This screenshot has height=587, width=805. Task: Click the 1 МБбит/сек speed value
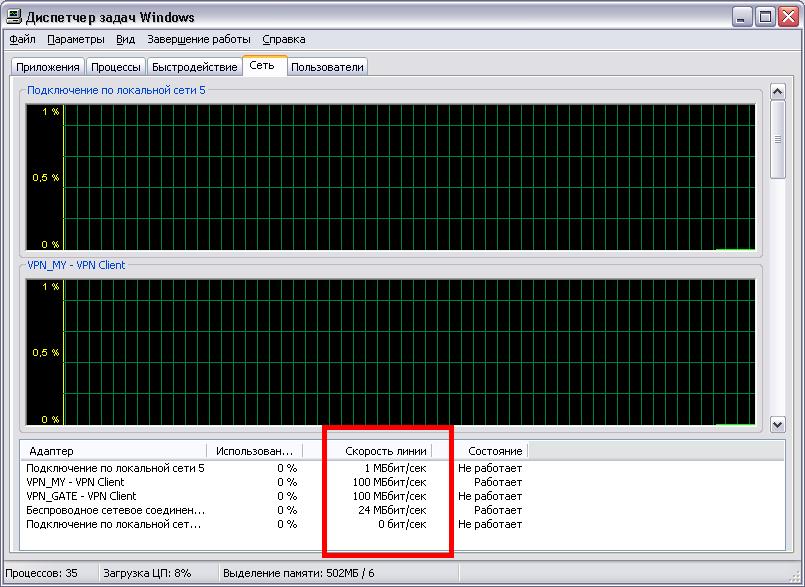(x=395, y=468)
